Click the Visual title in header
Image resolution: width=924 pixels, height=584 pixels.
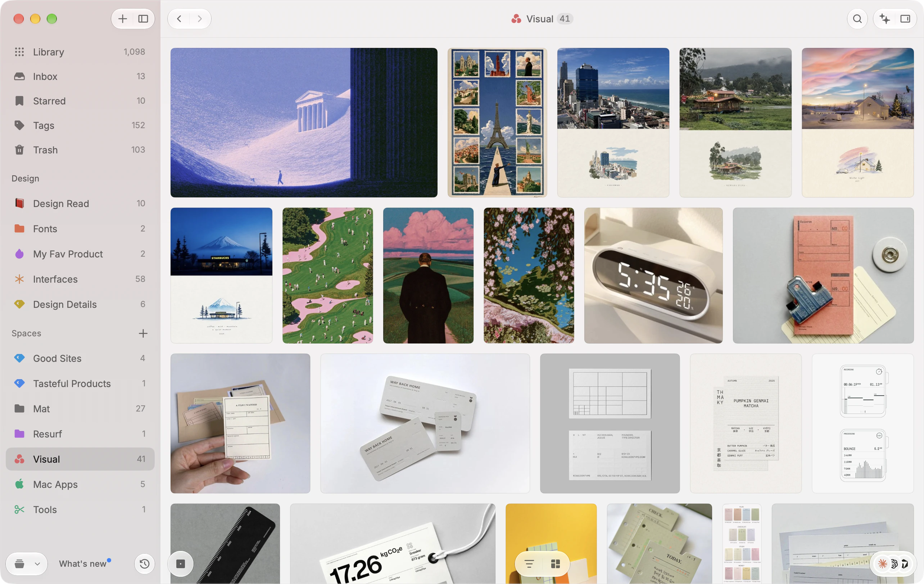[539, 19]
